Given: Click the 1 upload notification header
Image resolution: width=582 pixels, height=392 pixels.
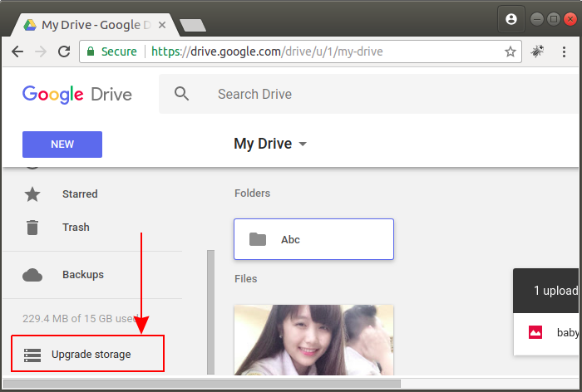Looking at the screenshot, I should coord(546,291).
